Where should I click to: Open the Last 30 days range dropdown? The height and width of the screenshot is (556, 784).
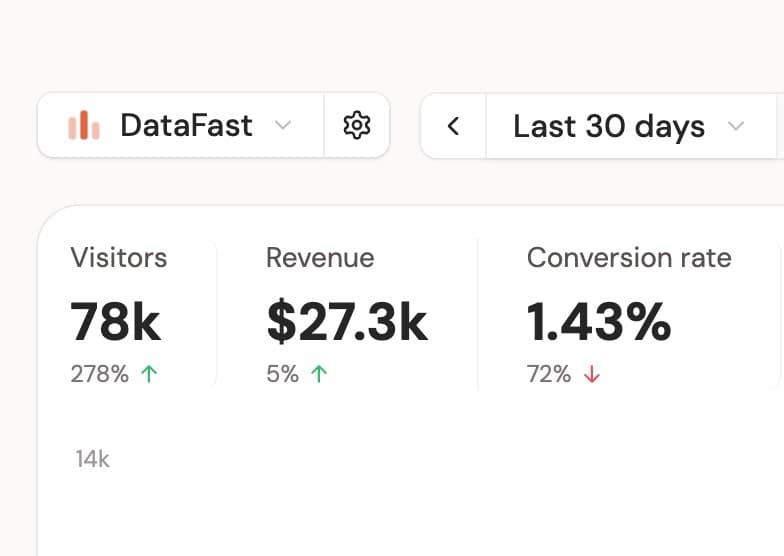(630, 126)
